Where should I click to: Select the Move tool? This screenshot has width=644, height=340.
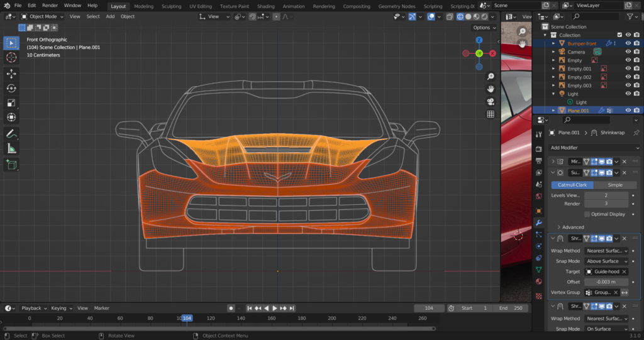(11, 74)
